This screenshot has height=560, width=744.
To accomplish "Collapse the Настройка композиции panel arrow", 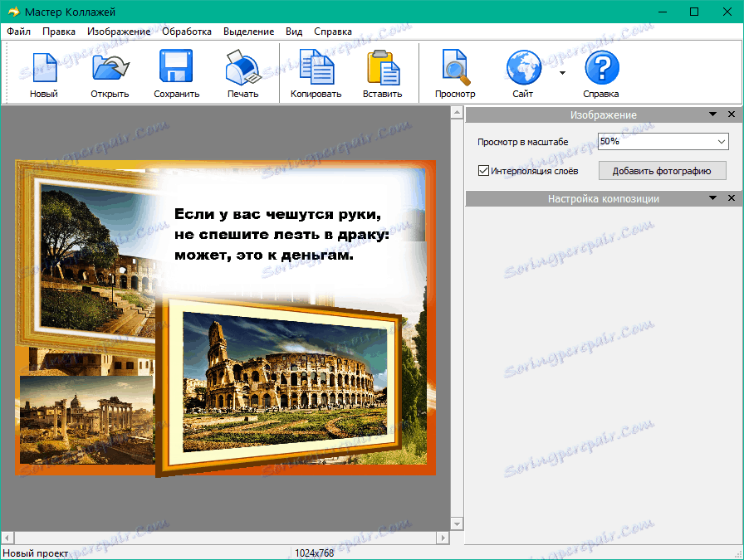I will [x=712, y=198].
